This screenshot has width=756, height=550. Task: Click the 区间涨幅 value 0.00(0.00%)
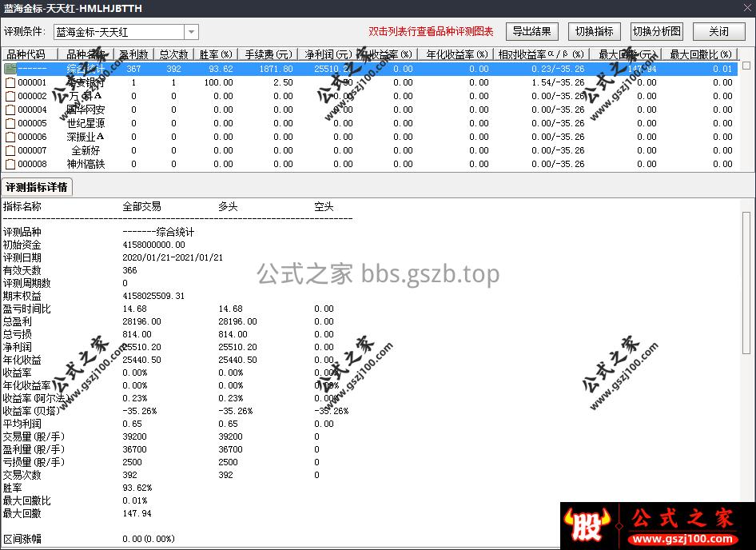coord(149,539)
